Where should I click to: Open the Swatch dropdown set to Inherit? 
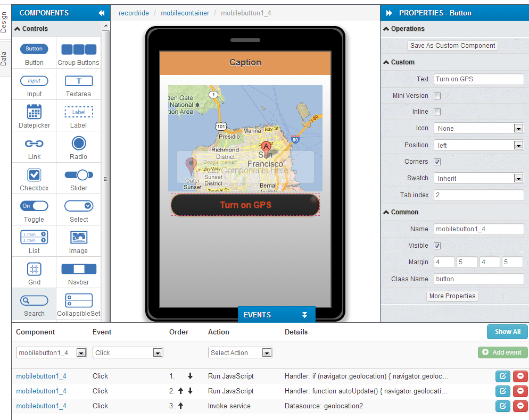pos(478,179)
